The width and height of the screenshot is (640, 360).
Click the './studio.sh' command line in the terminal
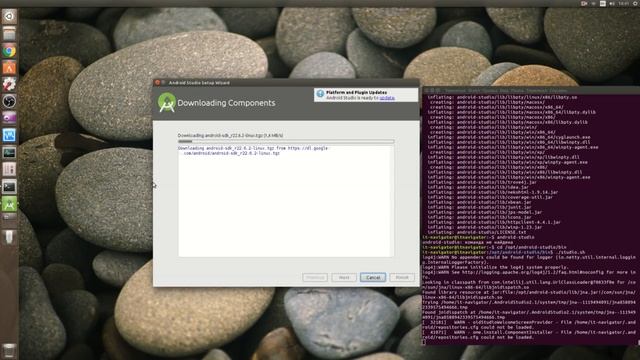click(504, 252)
